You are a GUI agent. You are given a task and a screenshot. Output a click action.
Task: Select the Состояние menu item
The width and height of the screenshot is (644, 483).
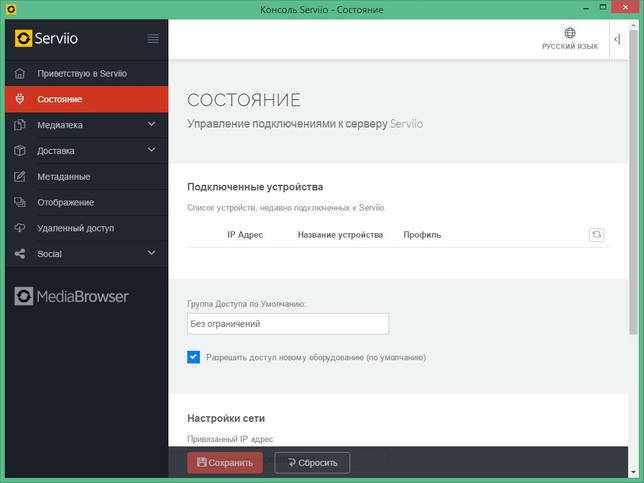(87, 99)
